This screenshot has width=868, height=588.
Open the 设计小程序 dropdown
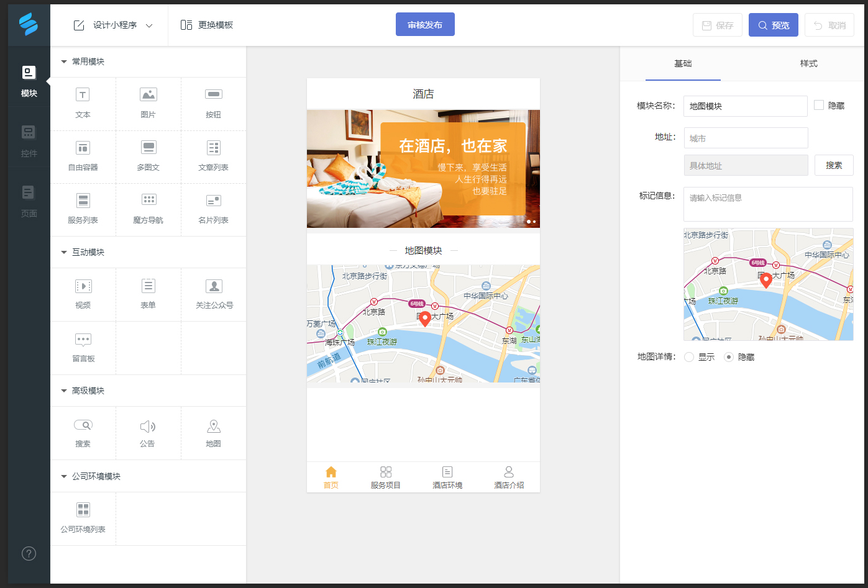114,25
